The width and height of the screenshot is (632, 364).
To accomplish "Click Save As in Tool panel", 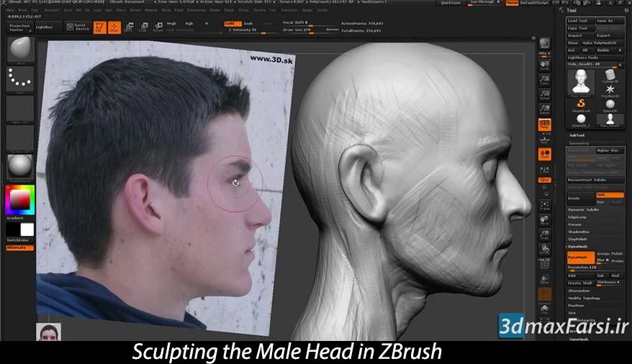I will pos(610,21).
